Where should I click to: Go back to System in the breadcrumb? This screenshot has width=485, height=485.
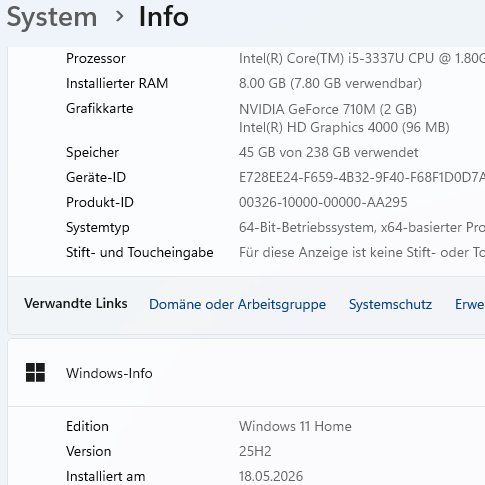click(x=52, y=17)
